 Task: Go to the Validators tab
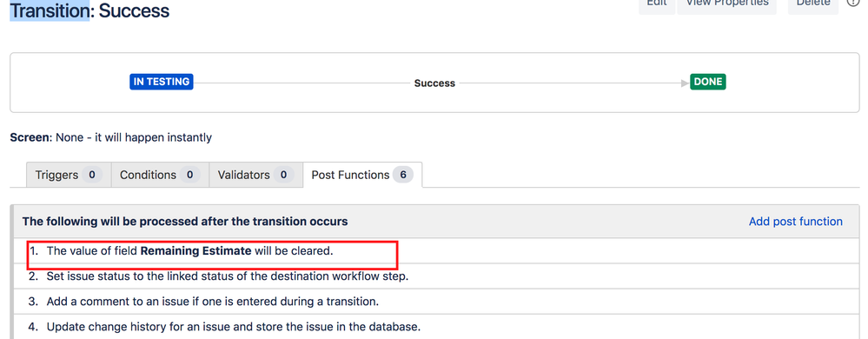tap(255, 175)
